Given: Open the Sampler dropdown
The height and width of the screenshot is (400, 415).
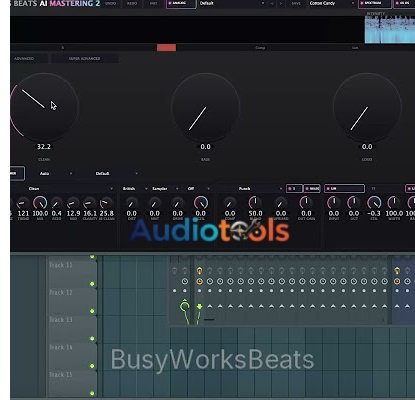Looking at the screenshot, I should tap(165, 189).
